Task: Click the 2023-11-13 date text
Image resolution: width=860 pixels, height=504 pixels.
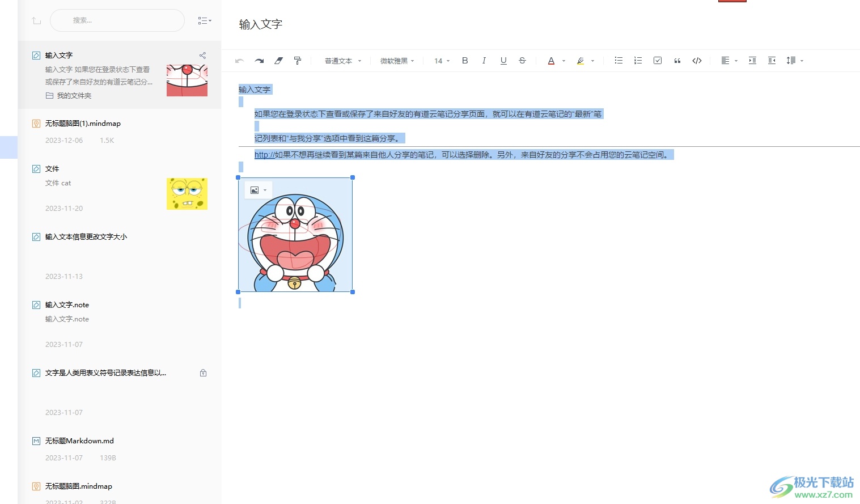Action: point(64,277)
